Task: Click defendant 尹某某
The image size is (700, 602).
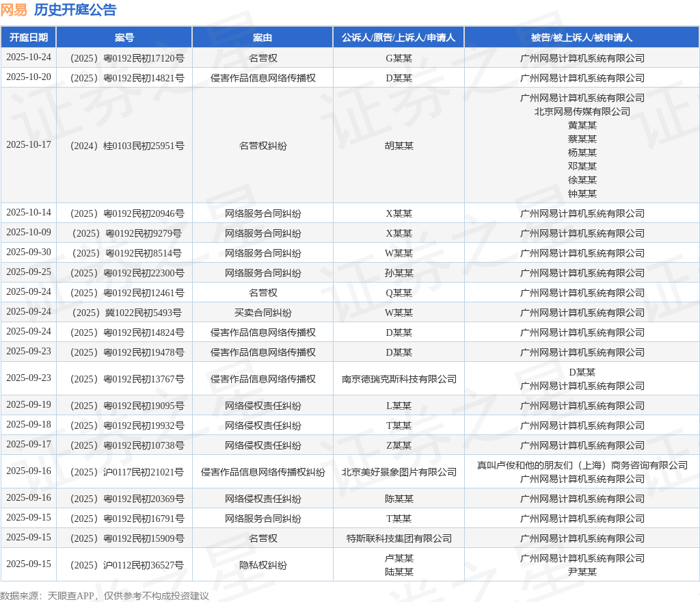Action: pyautogui.click(x=582, y=572)
